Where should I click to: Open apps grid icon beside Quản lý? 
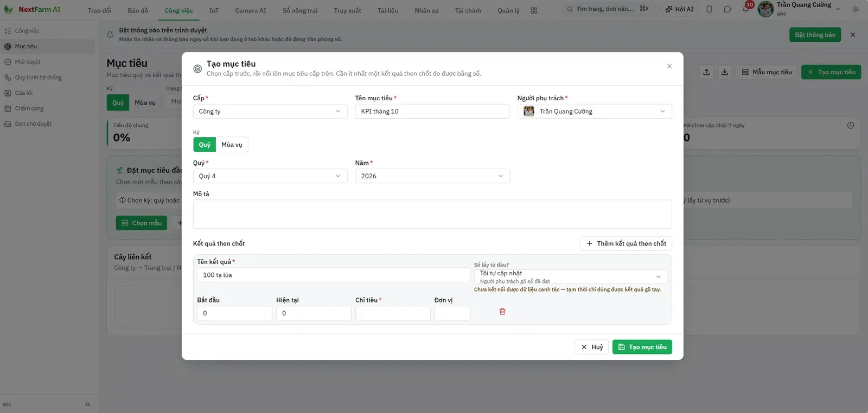534,10
